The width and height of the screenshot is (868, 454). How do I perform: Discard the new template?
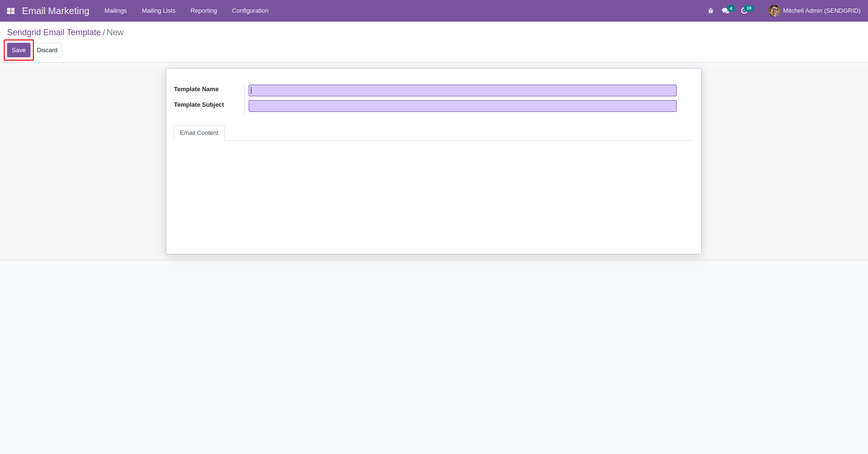[47, 50]
